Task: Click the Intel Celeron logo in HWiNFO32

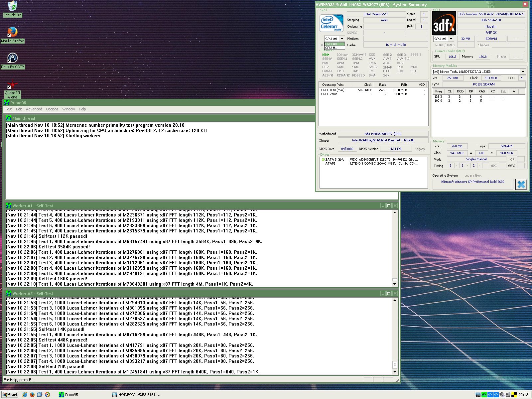Action: point(332,23)
